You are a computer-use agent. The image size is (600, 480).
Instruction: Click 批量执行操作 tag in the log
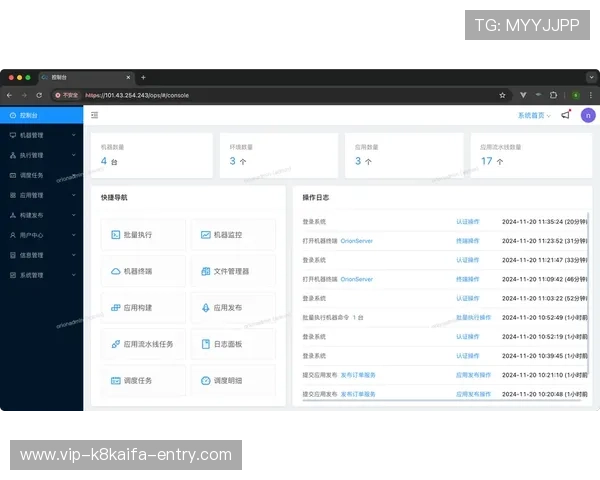point(473,317)
